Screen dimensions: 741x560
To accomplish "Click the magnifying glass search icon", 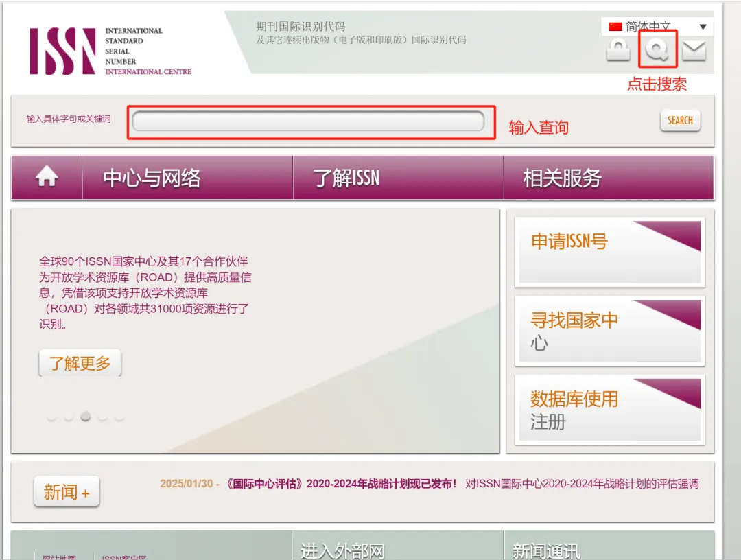I will (657, 49).
